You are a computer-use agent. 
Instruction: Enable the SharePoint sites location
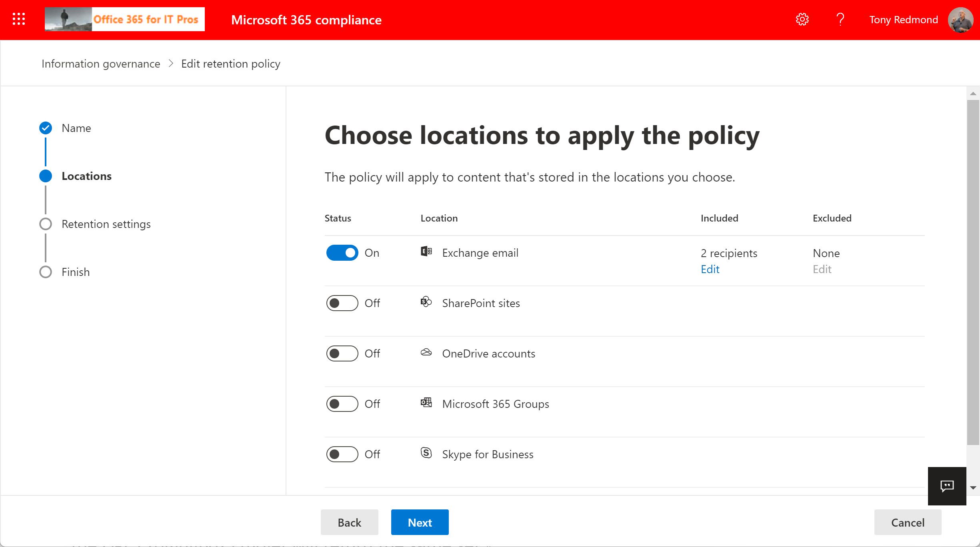click(342, 303)
